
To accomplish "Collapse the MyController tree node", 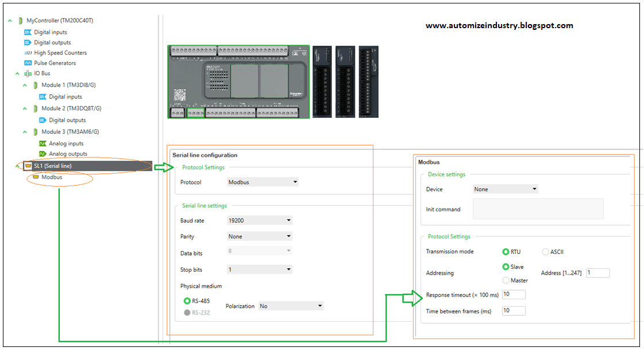I will pos(10,21).
